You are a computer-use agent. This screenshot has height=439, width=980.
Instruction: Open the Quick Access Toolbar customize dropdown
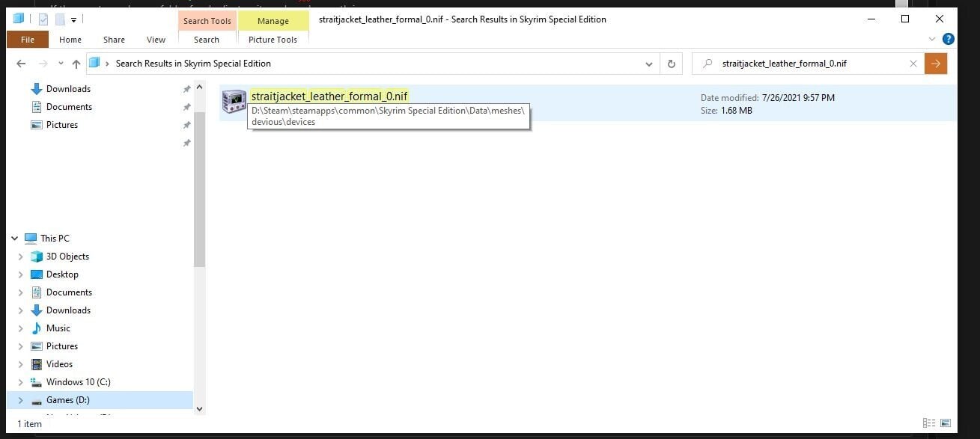pyautogui.click(x=74, y=20)
